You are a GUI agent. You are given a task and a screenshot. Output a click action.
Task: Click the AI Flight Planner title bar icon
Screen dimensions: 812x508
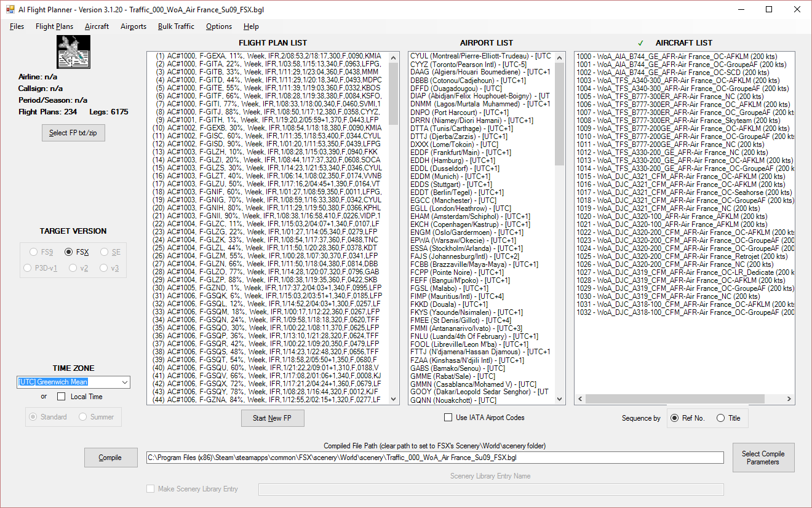(10, 9)
